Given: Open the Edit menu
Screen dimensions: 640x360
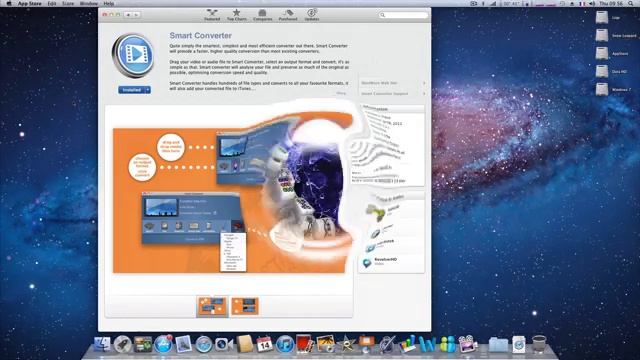Looking at the screenshot, I should click(x=52, y=3).
